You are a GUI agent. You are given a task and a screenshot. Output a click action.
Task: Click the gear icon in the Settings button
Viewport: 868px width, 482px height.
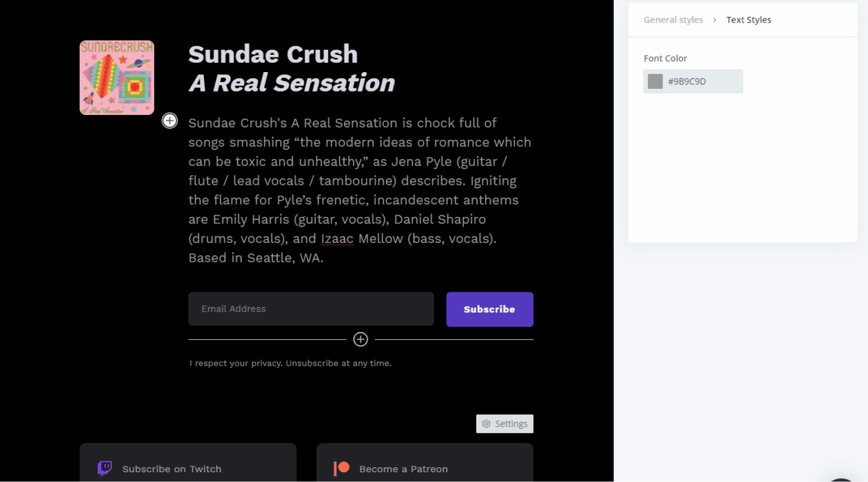486,424
